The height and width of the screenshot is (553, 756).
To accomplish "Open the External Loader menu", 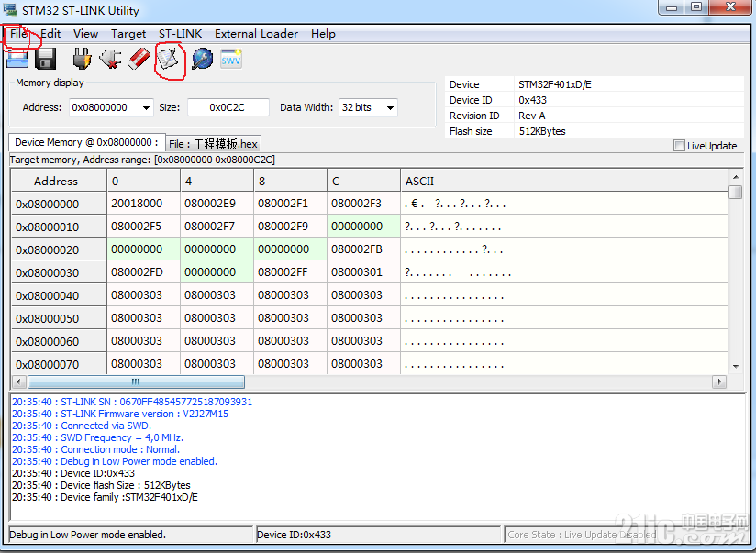I will tap(256, 34).
